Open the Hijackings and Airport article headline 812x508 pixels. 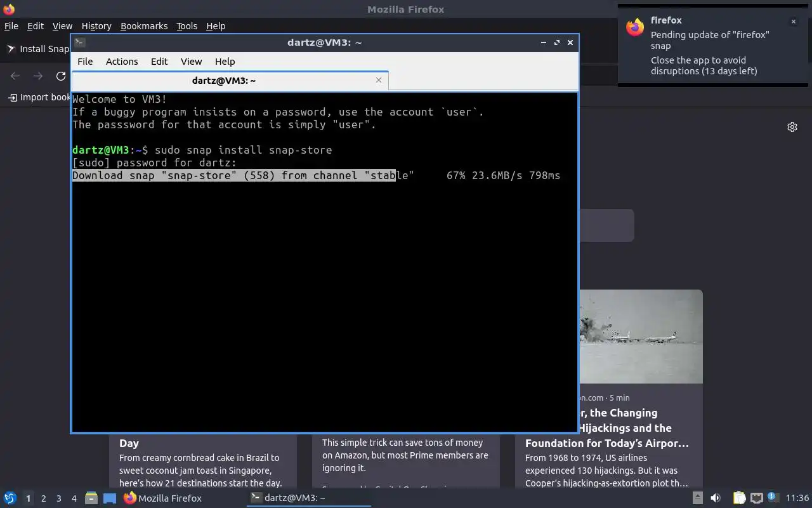click(606, 428)
